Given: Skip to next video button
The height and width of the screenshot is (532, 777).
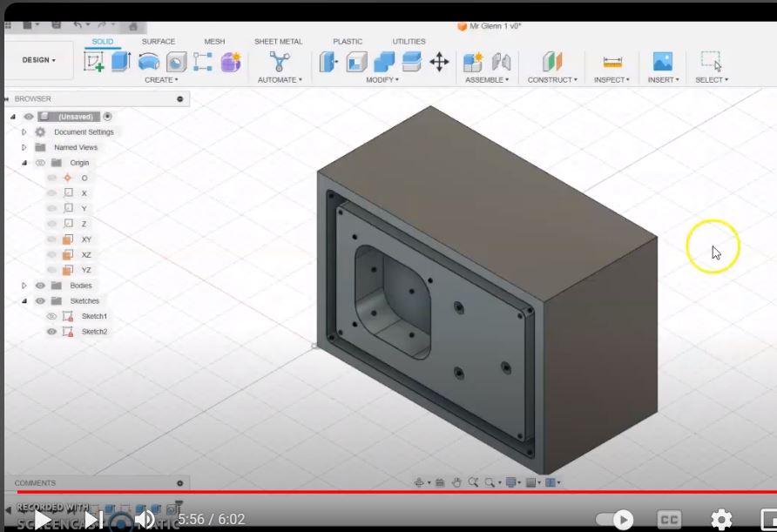Looking at the screenshot, I should 92,520.
